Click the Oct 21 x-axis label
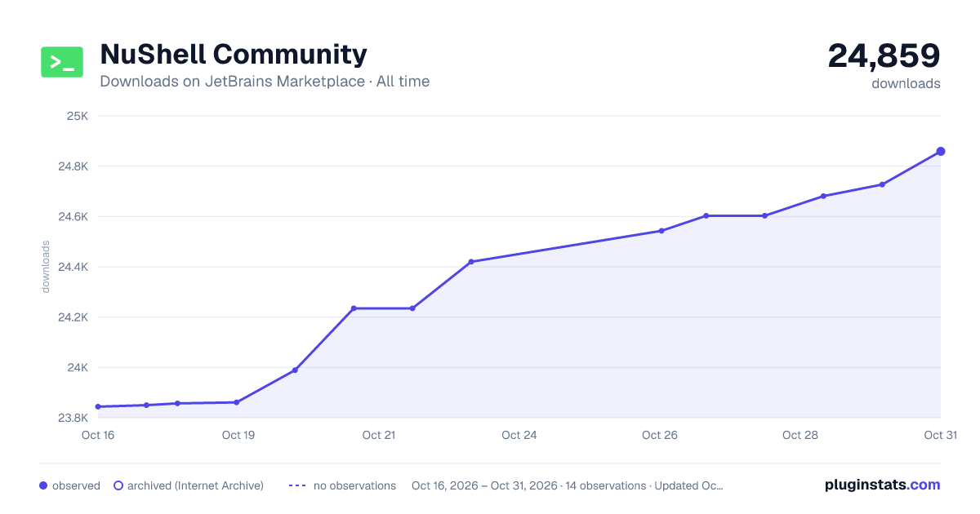Screen dimensions: 980x514 click(379, 435)
